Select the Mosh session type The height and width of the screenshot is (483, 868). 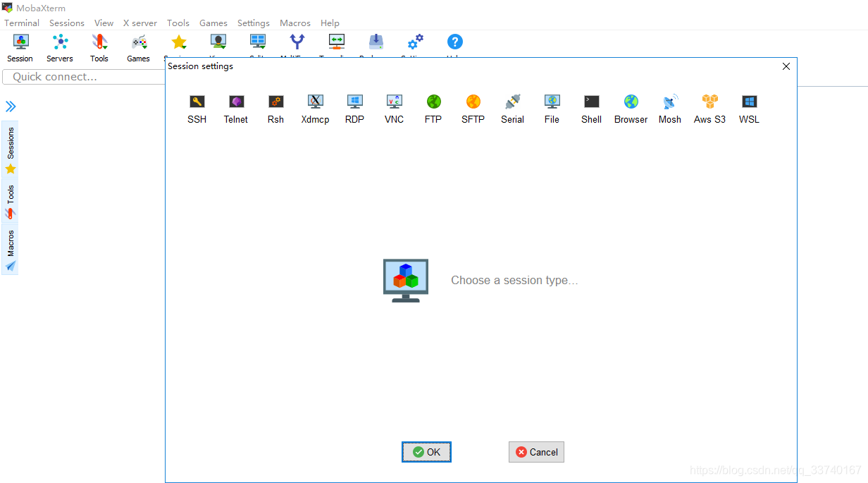pos(670,109)
